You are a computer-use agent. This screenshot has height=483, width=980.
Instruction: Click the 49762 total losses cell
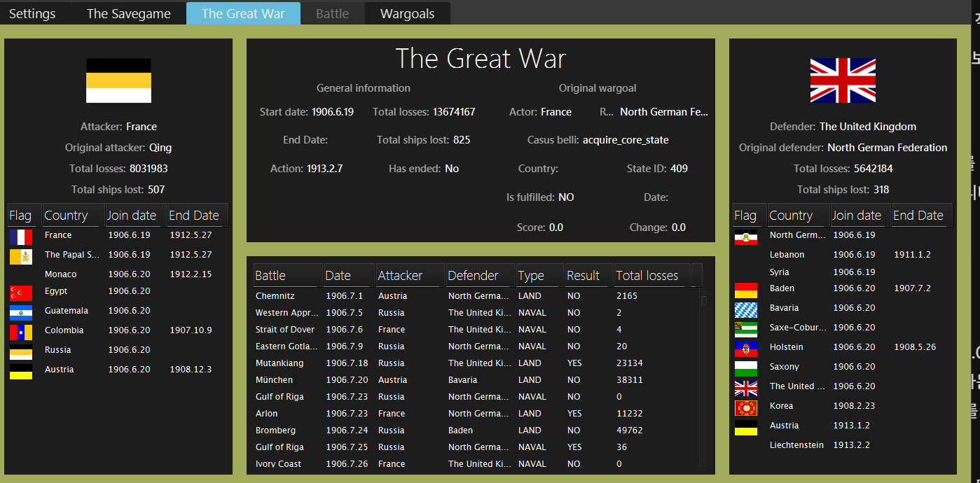click(x=630, y=430)
